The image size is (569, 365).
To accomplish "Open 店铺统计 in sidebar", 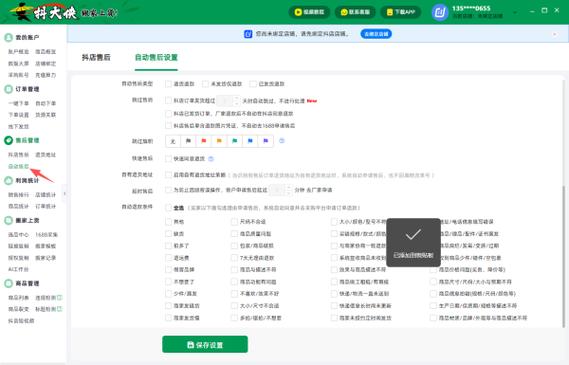I will (x=46, y=195).
